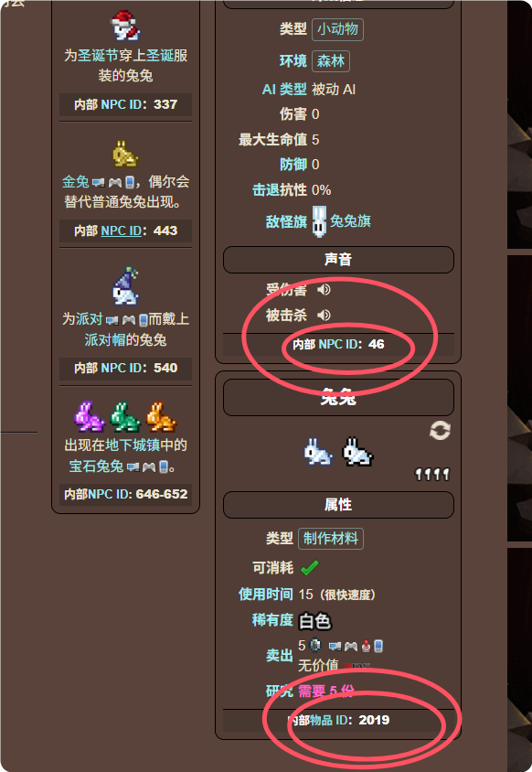Open the 小动物 type tag
Viewport: 532px width, 772px height.
point(337,29)
